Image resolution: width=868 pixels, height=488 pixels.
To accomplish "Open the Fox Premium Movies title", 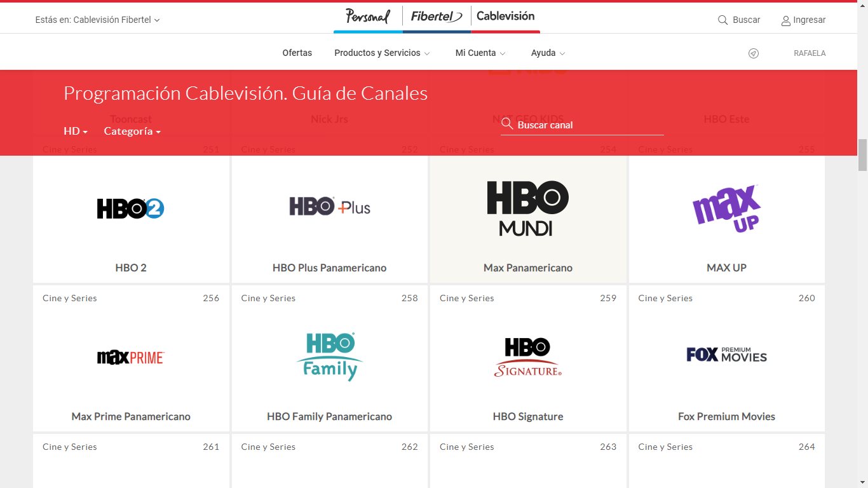I will coord(726,416).
